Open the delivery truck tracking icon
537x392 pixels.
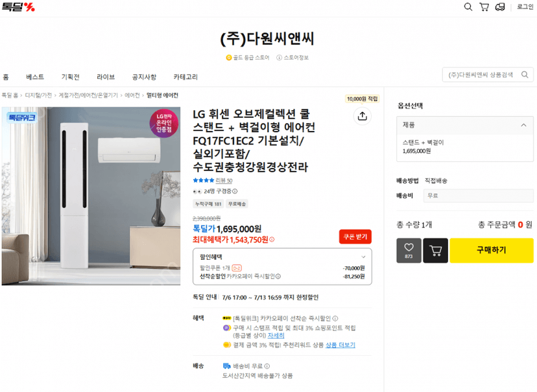[x=500, y=7]
